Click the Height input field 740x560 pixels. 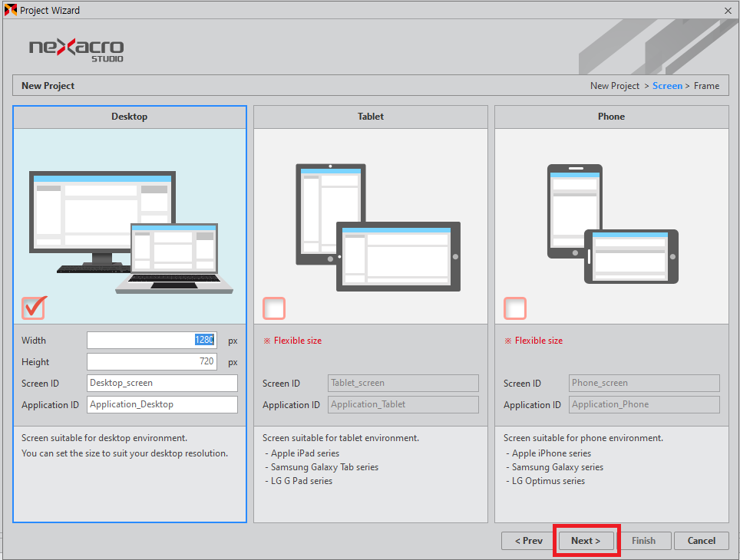point(151,361)
